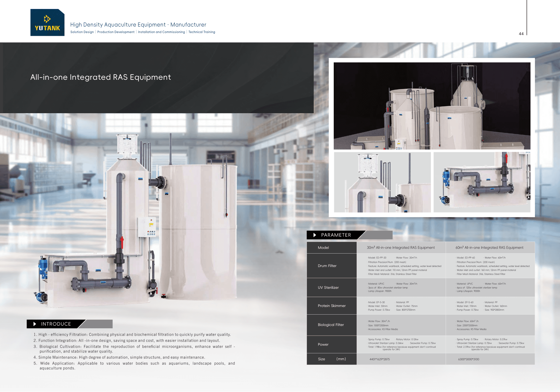Click the 'Total: 1.98kw' power line

(x=402, y=348)
